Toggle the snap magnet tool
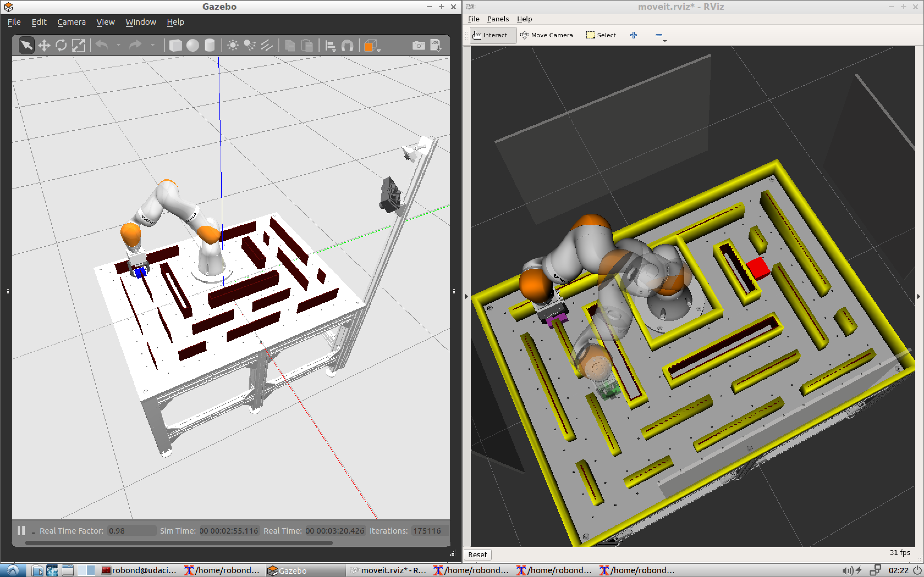This screenshot has height=577, width=924. [x=347, y=46]
